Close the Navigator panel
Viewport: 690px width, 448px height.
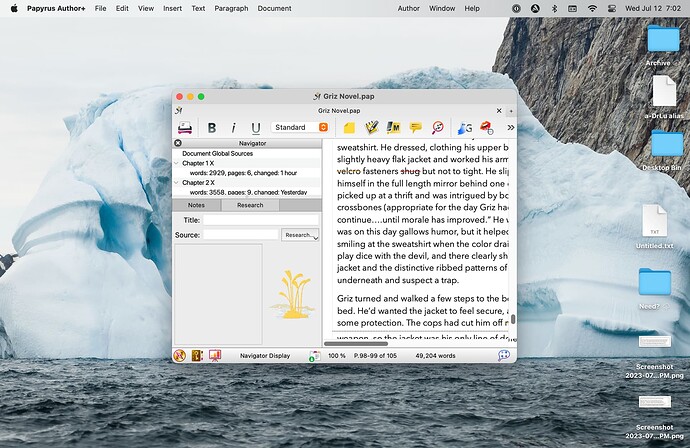pyautogui.click(x=178, y=143)
